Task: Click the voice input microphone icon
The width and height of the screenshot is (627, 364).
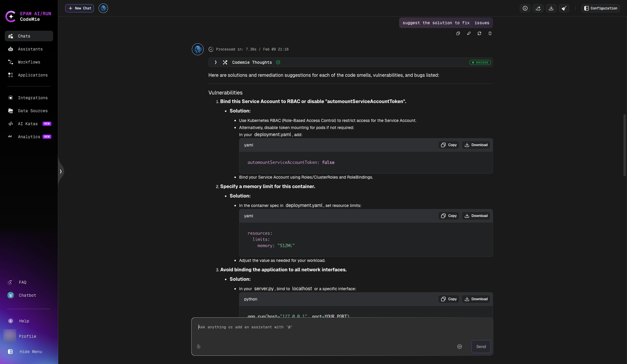Action: coord(460,347)
